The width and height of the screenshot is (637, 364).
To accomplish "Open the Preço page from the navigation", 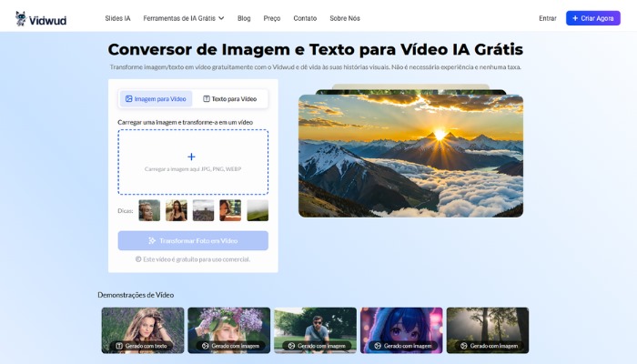I will (x=272, y=18).
